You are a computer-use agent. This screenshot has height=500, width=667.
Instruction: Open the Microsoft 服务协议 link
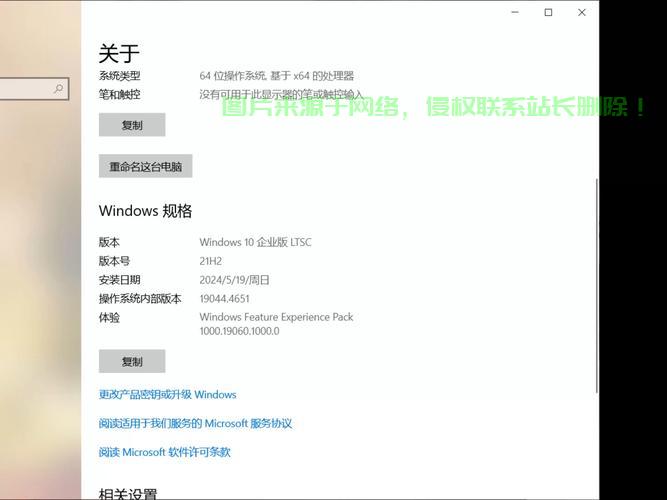pos(195,423)
